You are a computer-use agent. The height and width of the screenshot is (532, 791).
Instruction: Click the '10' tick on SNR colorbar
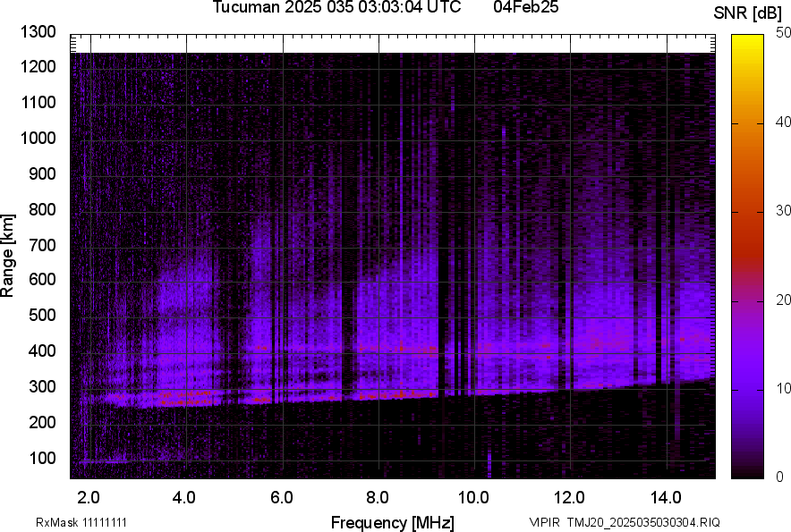[784, 388]
